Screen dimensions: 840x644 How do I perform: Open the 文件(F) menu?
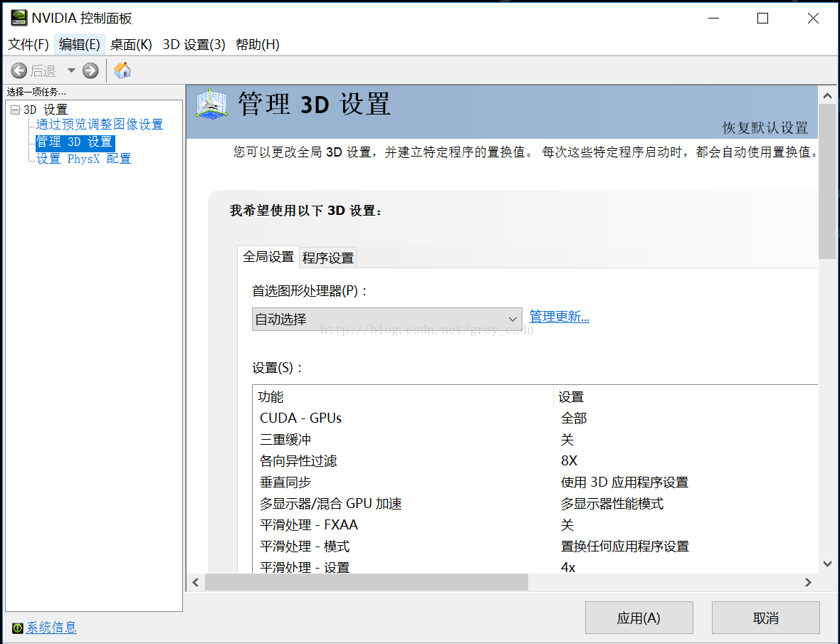click(28, 44)
